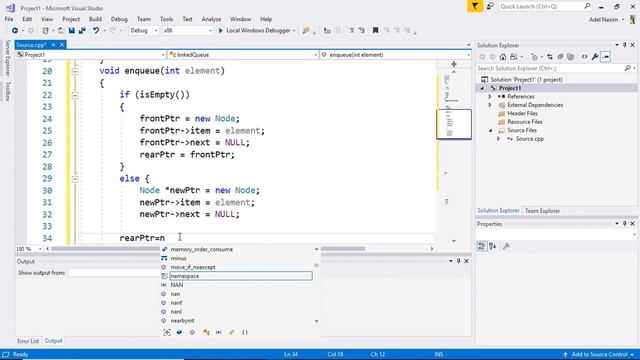
Task: Collapse the enqueue function at line 20
Action: (75, 71)
